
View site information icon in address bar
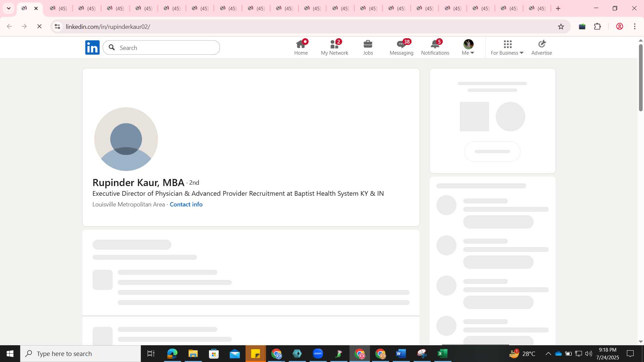[57, 26]
